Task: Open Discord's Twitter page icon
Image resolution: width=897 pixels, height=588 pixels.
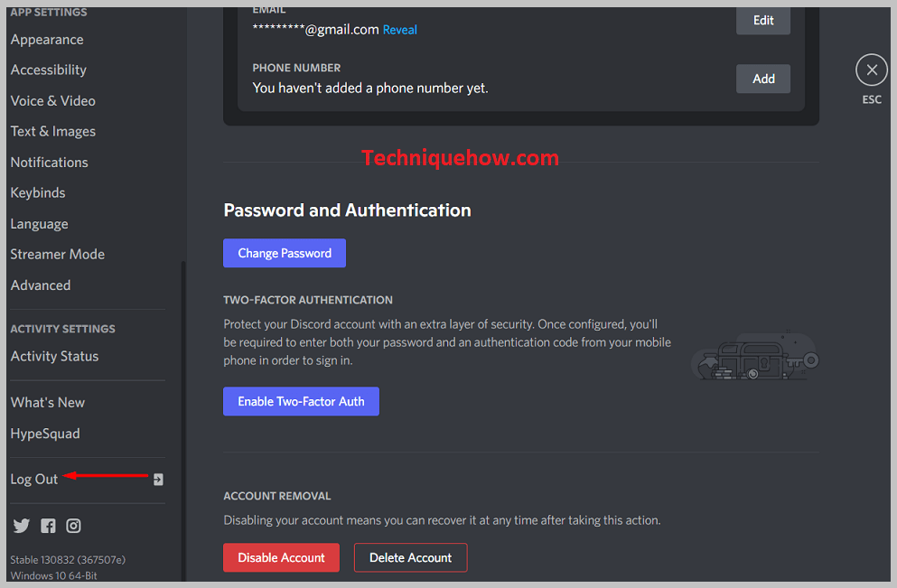Action: (21, 526)
